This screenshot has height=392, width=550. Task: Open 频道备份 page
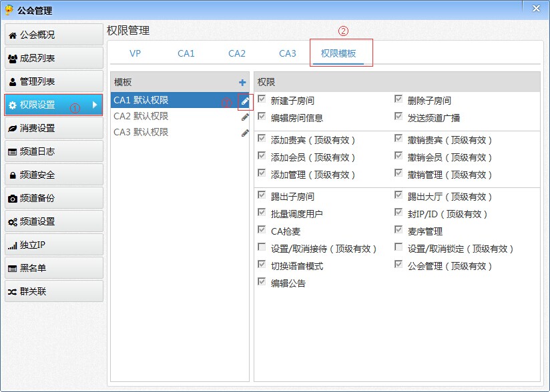click(54, 198)
